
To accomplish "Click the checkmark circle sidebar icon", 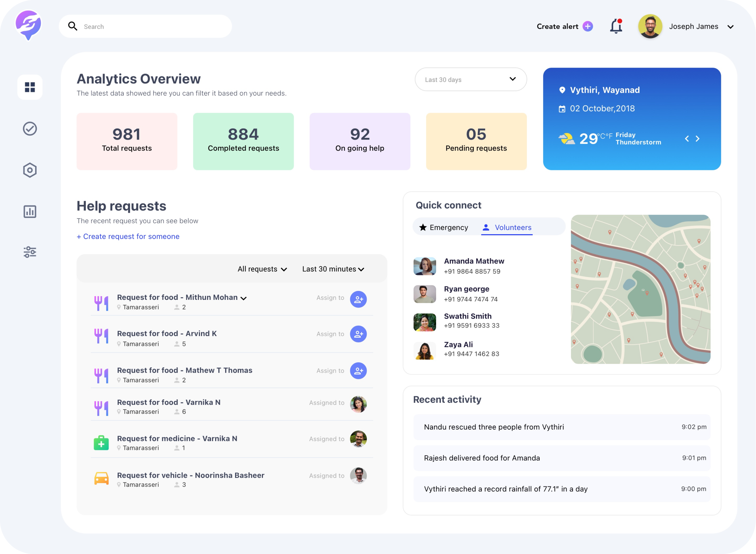I will [30, 129].
